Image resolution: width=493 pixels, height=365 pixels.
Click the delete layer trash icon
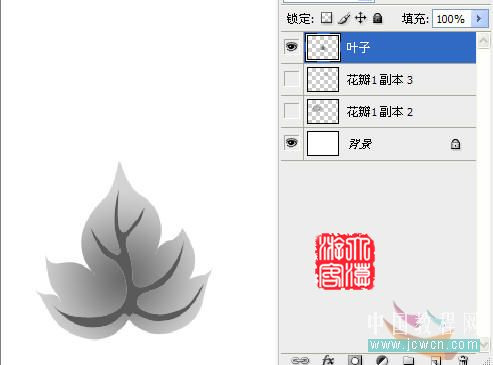pyautogui.click(x=463, y=360)
